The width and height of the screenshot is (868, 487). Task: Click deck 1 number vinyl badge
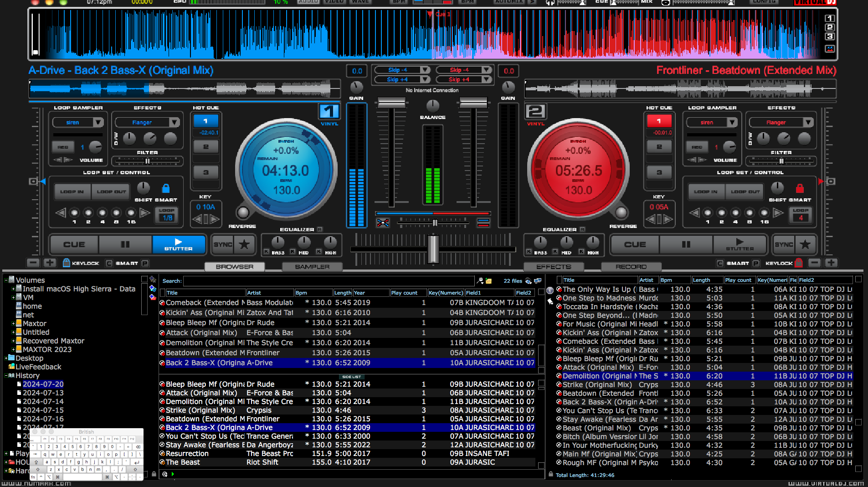click(329, 111)
